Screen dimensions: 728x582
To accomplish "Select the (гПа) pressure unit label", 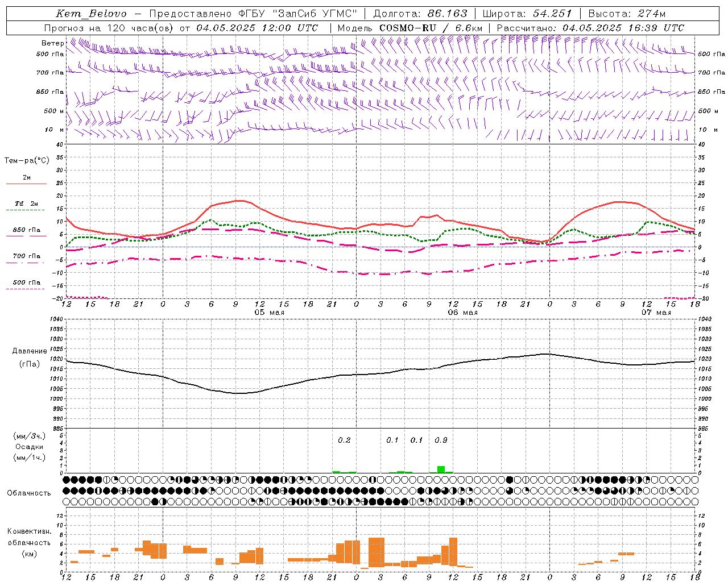I will coord(30,364).
